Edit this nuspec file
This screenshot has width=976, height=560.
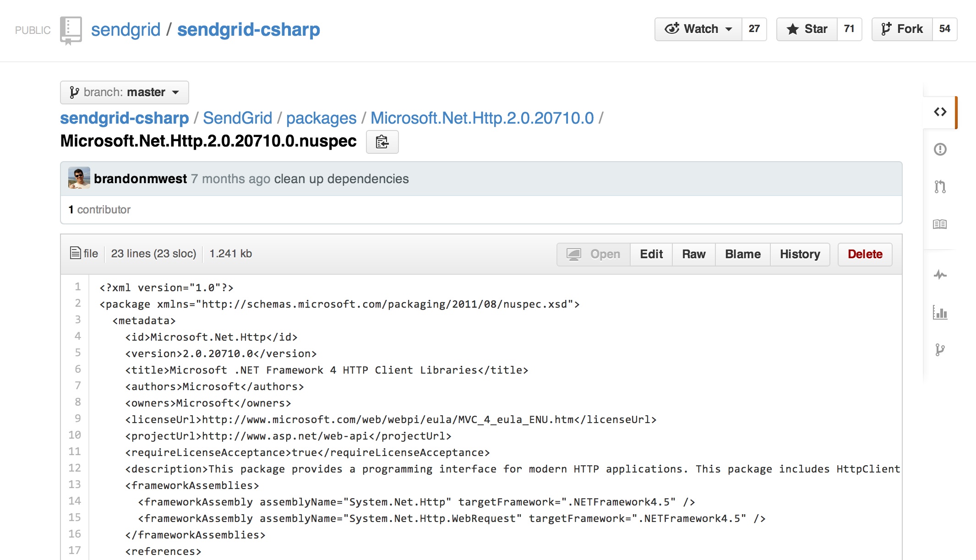(x=651, y=255)
